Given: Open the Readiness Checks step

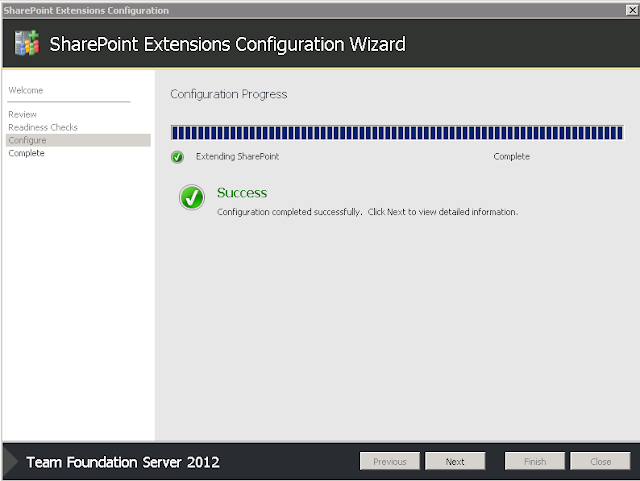Looking at the screenshot, I should click(x=43, y=127).
